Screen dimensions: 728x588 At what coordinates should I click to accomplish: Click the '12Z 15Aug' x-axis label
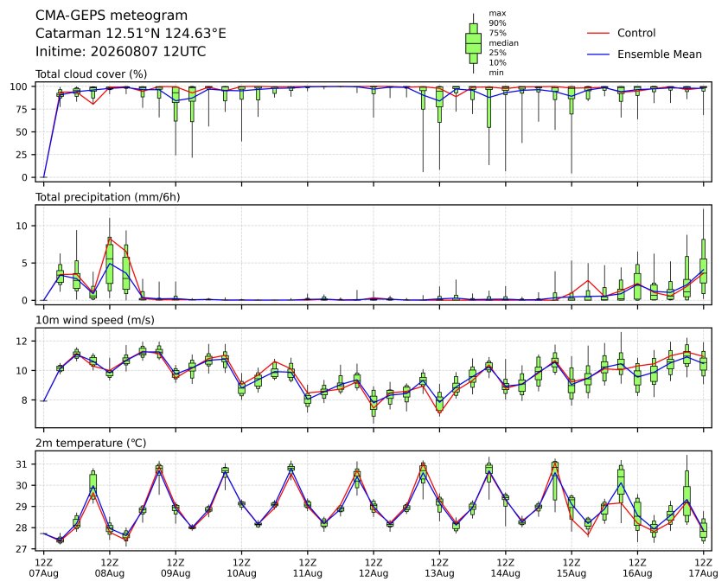click(572, 568)
